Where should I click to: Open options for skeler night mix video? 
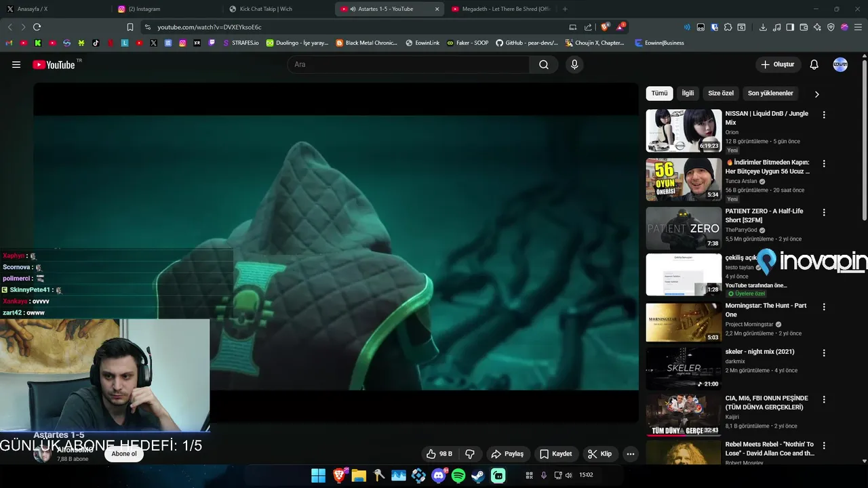(x=824, y=353)
